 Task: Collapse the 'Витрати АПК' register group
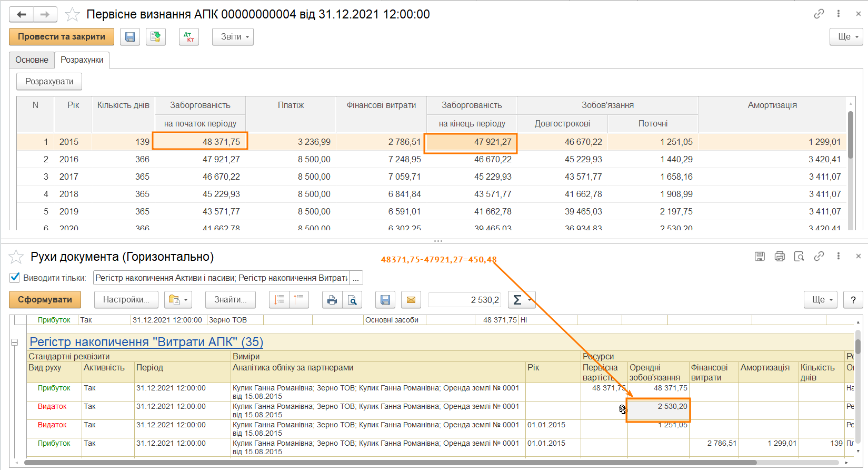(15, 342)
